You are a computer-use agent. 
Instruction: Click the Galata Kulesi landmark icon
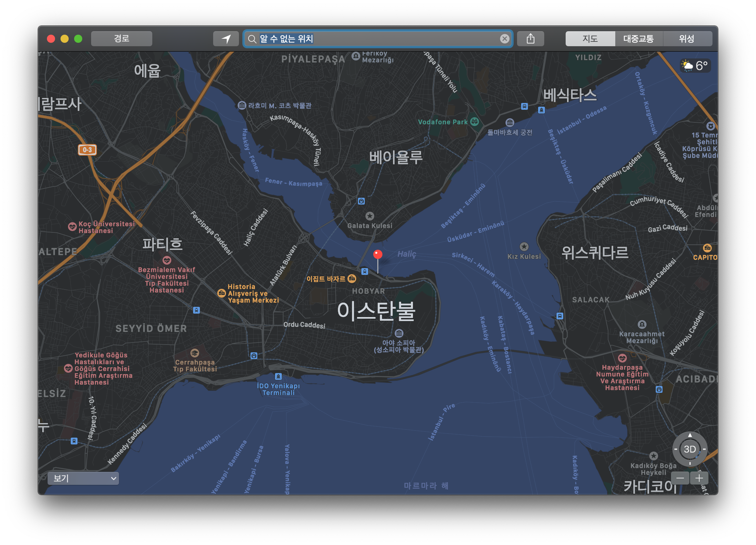(370, 216)
